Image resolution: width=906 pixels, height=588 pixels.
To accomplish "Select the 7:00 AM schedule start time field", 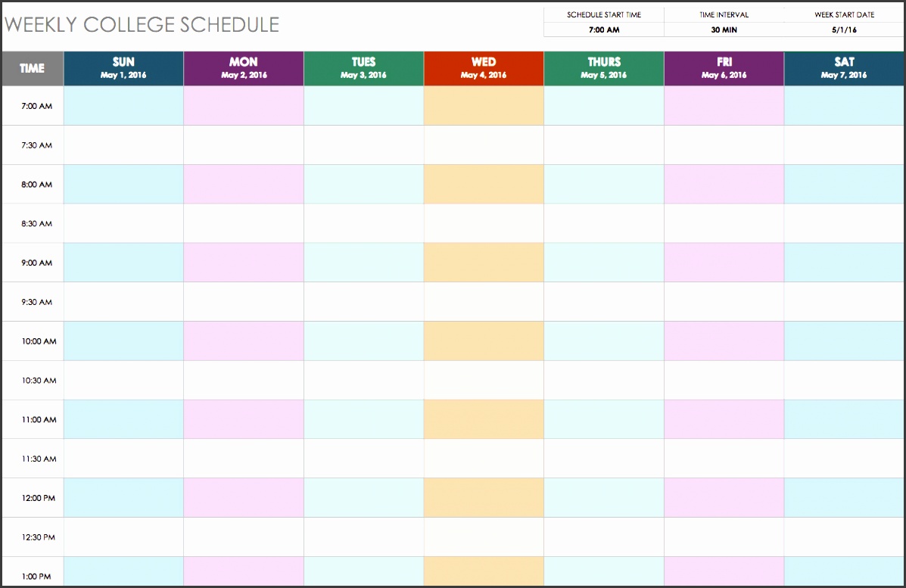I will tap(604, 30).
